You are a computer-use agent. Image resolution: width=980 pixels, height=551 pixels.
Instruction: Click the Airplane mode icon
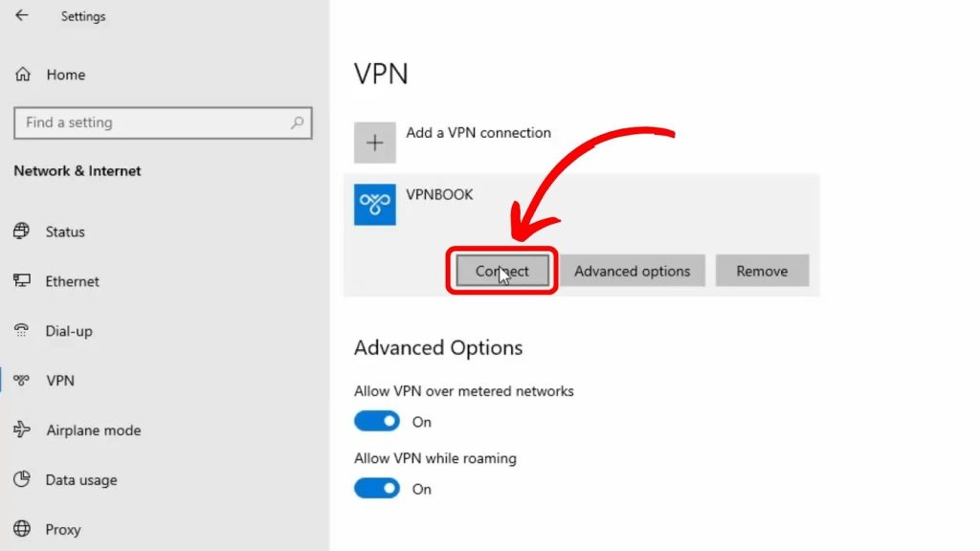tap(21, 430)
